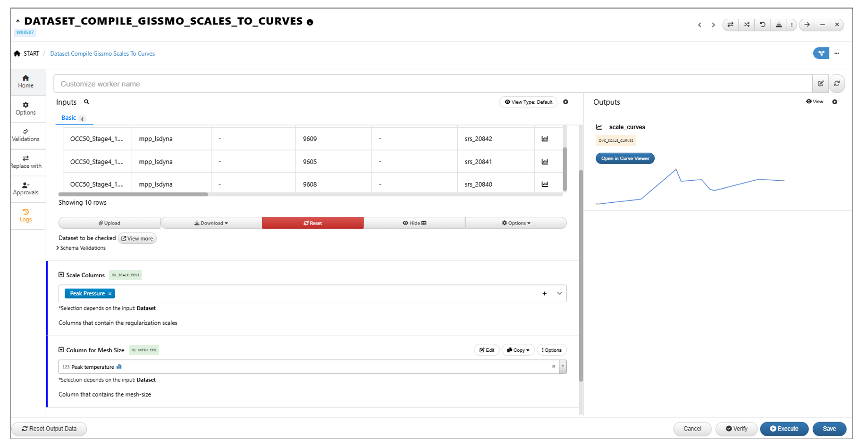Viewport: 868px width, 440px height.
Task: Click the Home sidebar icon
Action: 25,81
